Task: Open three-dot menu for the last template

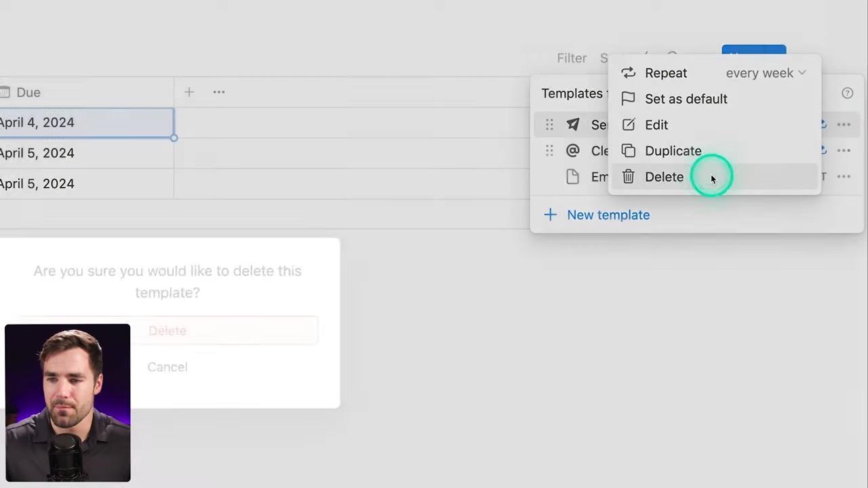Action: click(844, 177)
